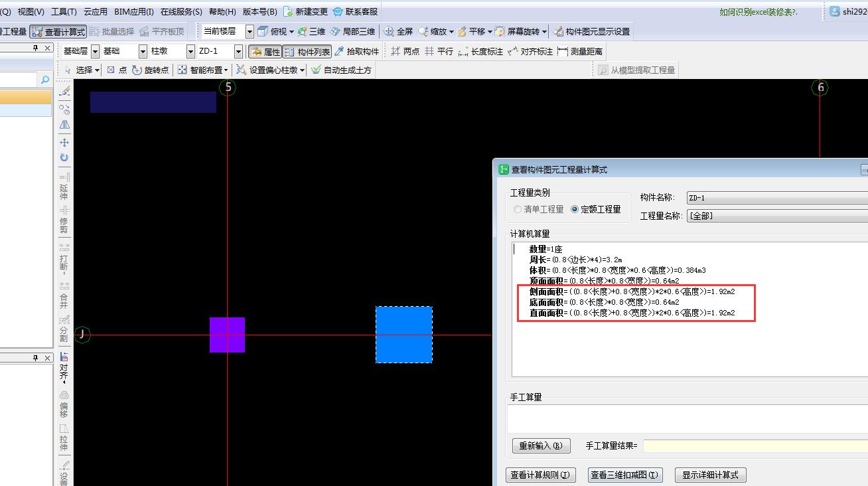Toggle the 构件列表 panel
Screen dimensions: 868x486
307,51
